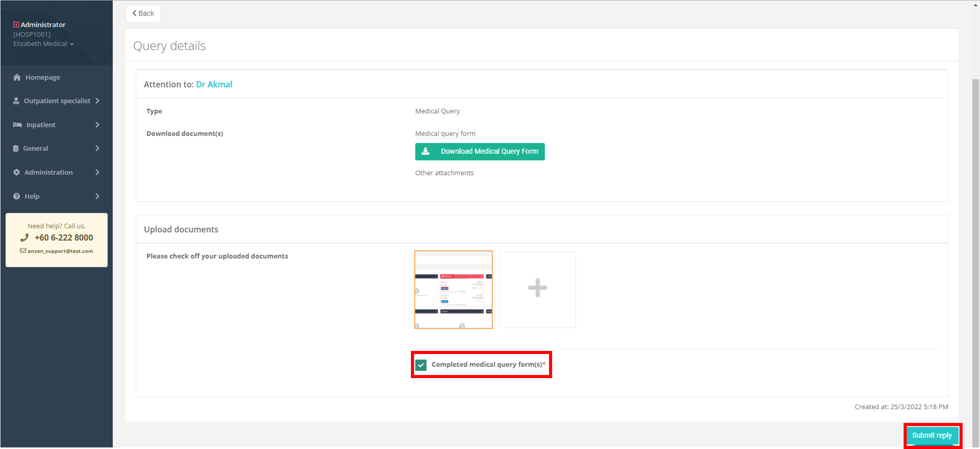Click the Inpatient bed icon
Image resolution: width=980 pixels, height=449 pixels.
[18, 125]
